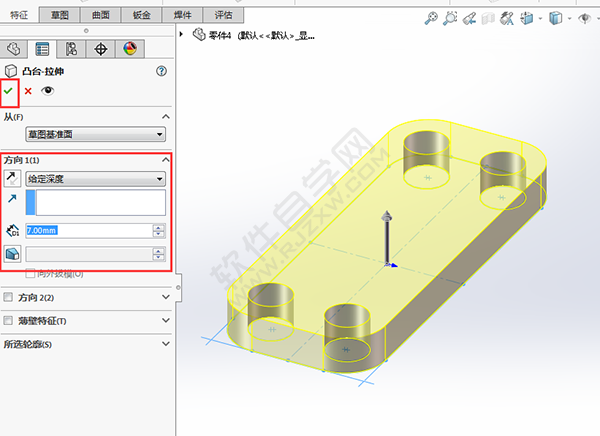The height and width of the screenshot is (436, 600).
Task: Confirm the extrude with the green checkmark
Action: click(8, 91)
